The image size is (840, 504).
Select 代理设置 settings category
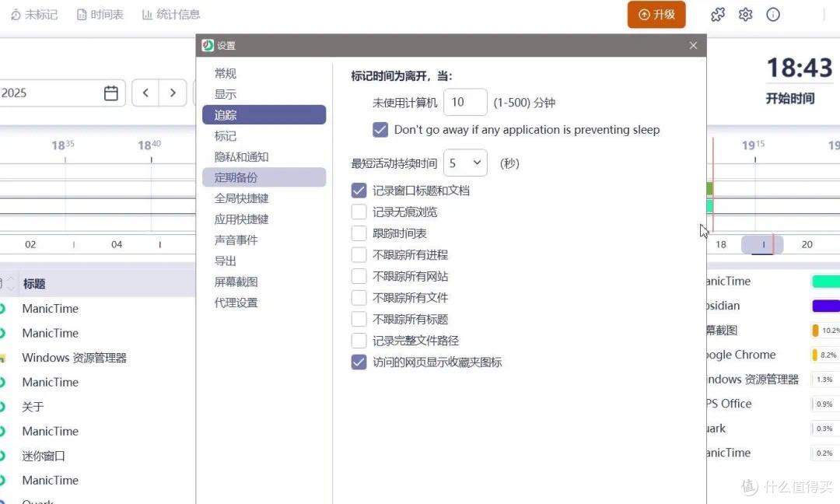(264, 303)
